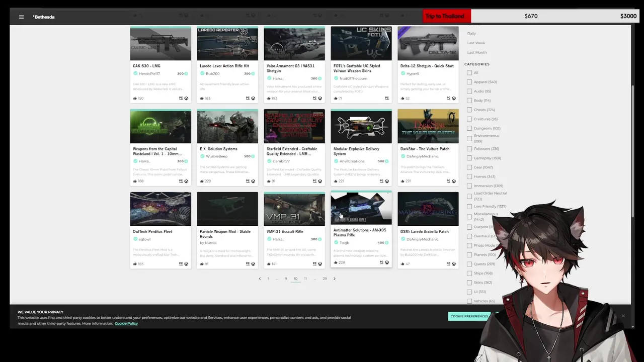Check the Followers (236) category

pos(469,149)
